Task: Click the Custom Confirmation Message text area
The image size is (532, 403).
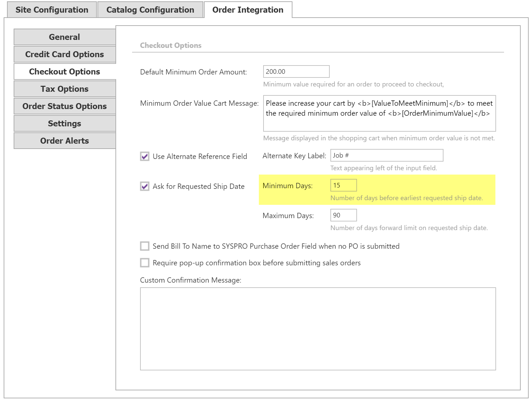Action: tap(318, 329)
